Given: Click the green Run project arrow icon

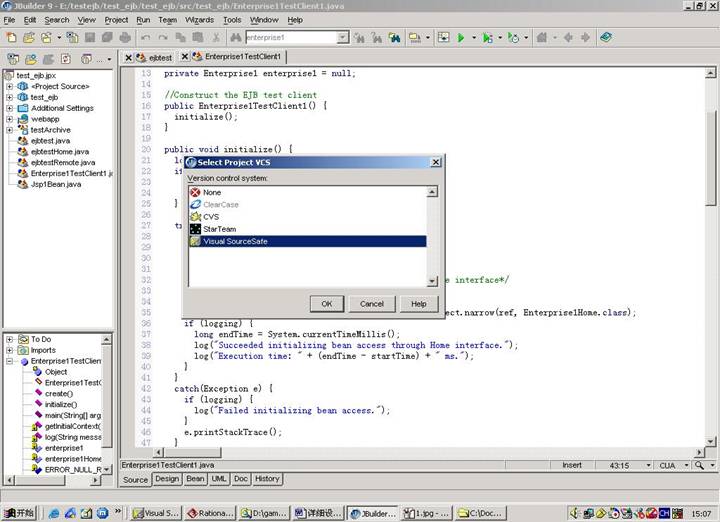Looking at the screenshot, I should coord(461,38).
